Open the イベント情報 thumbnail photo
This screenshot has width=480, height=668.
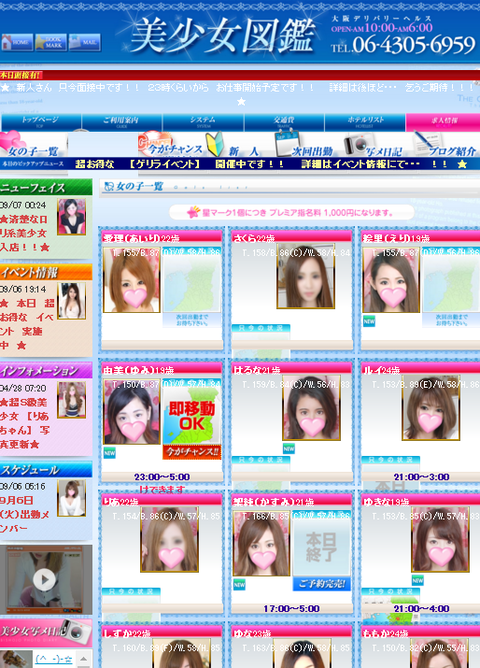tap(72, 301)
